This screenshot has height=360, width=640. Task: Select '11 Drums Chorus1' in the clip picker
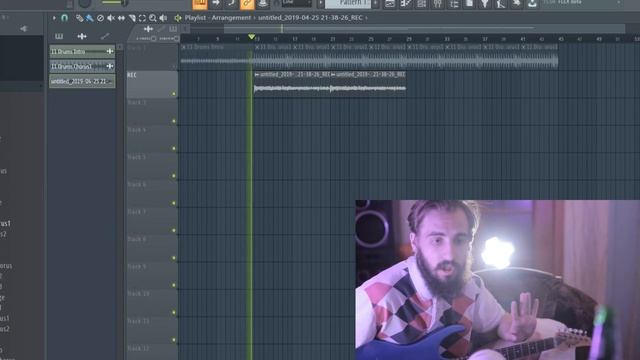tap(82, 66)
